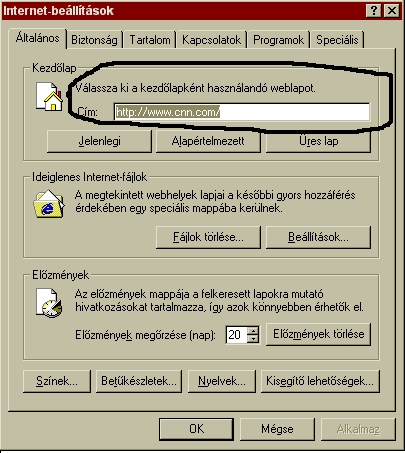
Task: Decrease history days with down arrow
Action: (x=253, y=339)
